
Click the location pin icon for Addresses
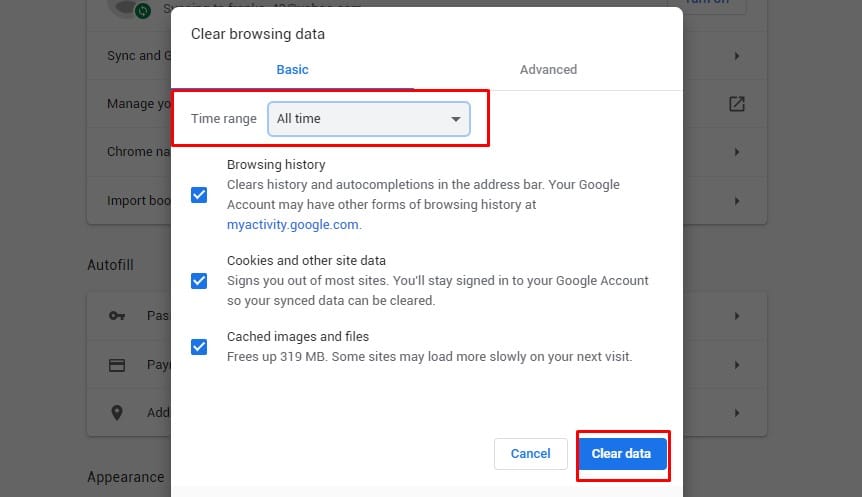(117, 412)
